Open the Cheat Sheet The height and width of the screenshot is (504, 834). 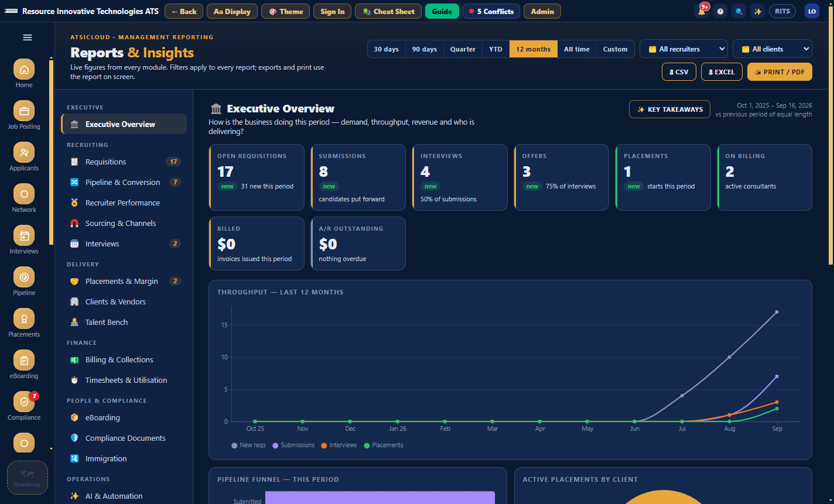pyautogui.click(x=388, y=11)
